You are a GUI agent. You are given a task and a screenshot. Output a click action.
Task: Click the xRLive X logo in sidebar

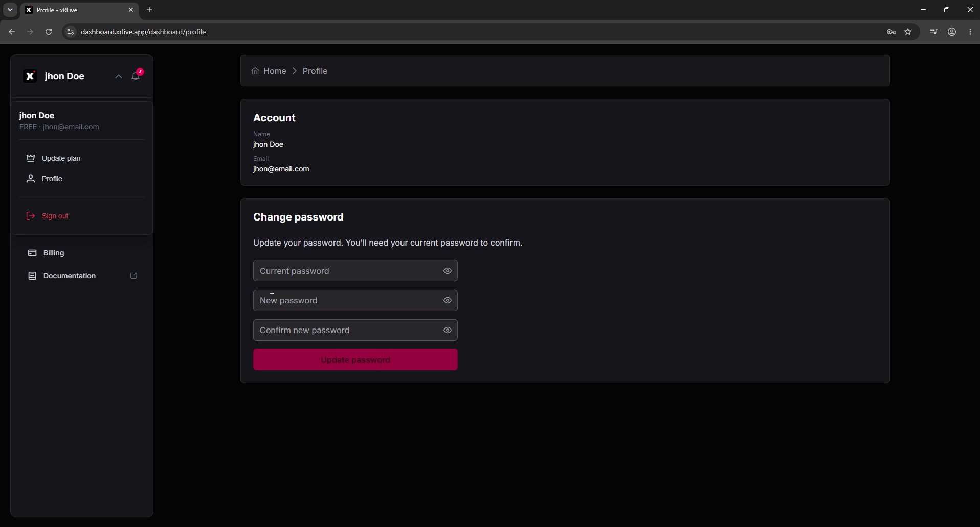pyautogui.click(x=30, y=76)
